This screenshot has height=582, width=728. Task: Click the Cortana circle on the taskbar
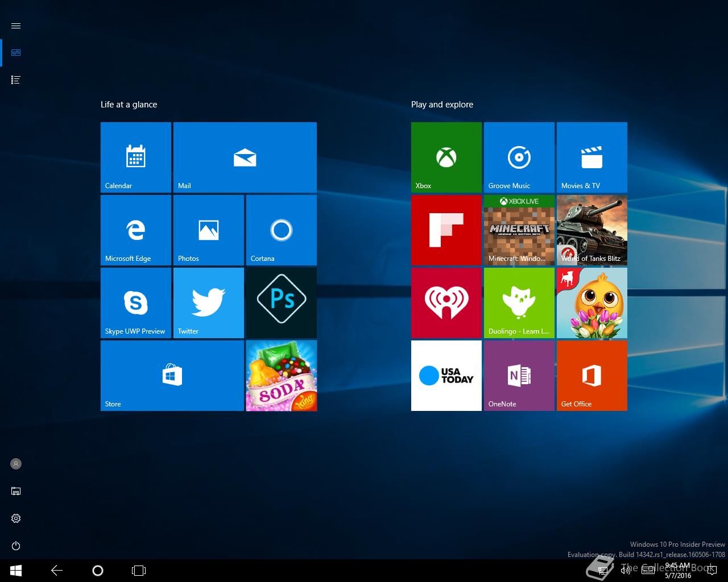97,570
